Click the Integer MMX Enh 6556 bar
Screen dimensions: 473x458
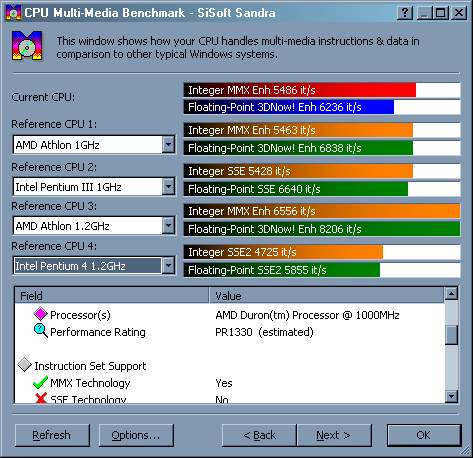pyautogui.click(x=322, y=211)
